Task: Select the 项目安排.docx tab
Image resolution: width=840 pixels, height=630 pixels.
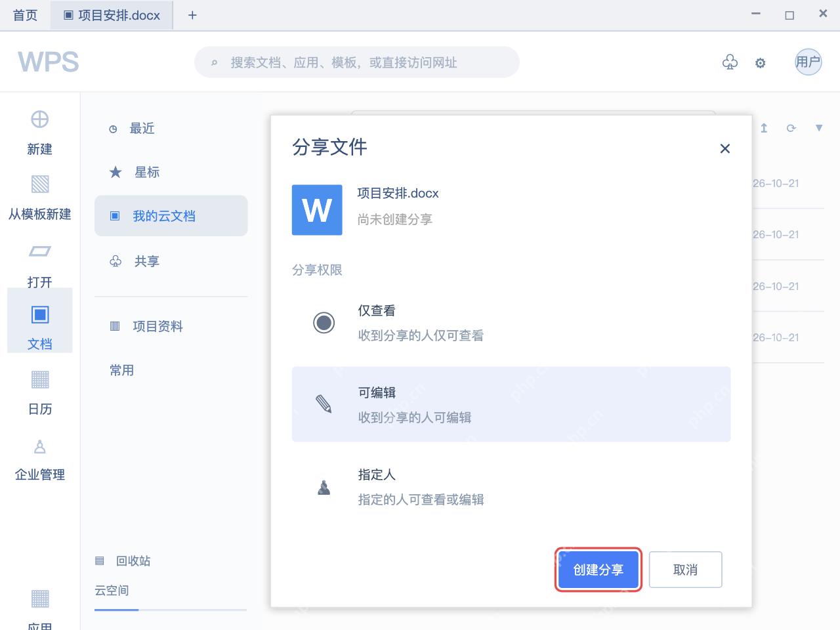Action: click(112, 15)
